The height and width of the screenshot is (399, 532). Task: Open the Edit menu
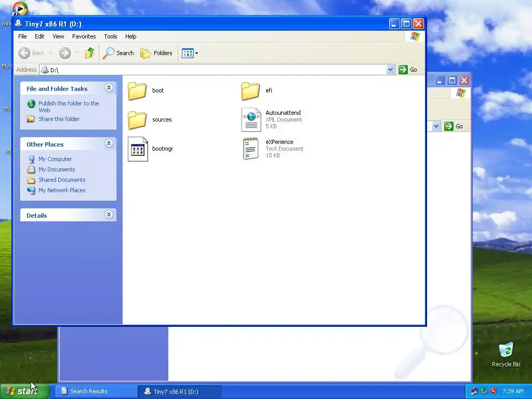pos(39,36)
